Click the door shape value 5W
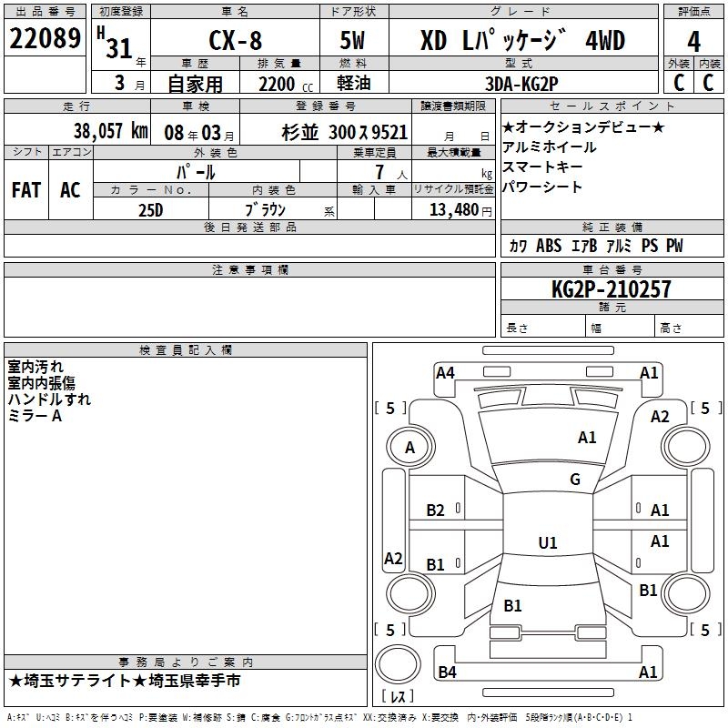This screenshot has height=728, width=728. (x=352, y=40)
